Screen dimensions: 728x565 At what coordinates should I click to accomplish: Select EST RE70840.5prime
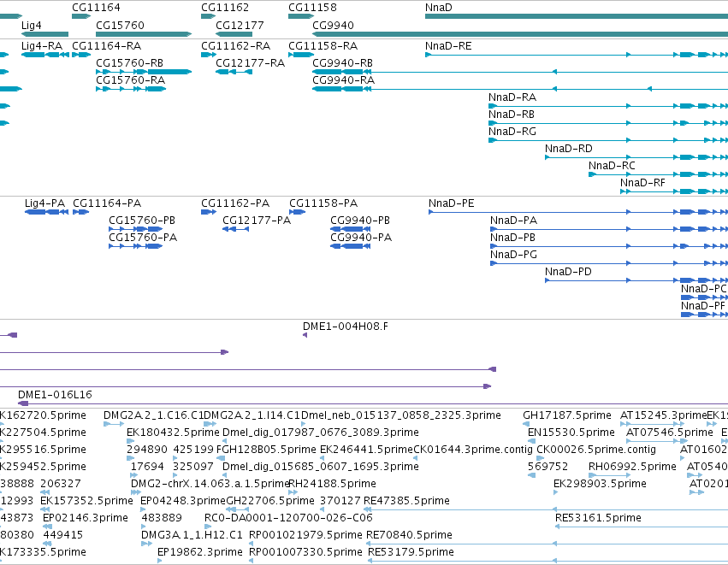(x=547, y=544)
